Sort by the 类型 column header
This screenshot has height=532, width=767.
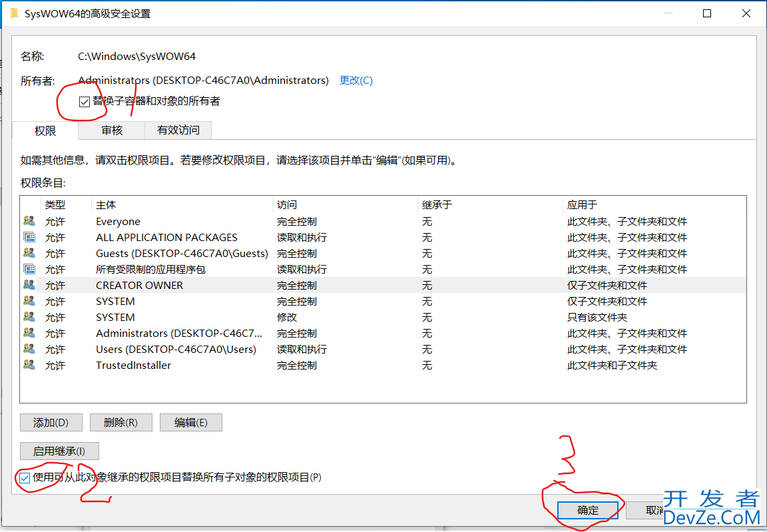click(x=65, y=205)
